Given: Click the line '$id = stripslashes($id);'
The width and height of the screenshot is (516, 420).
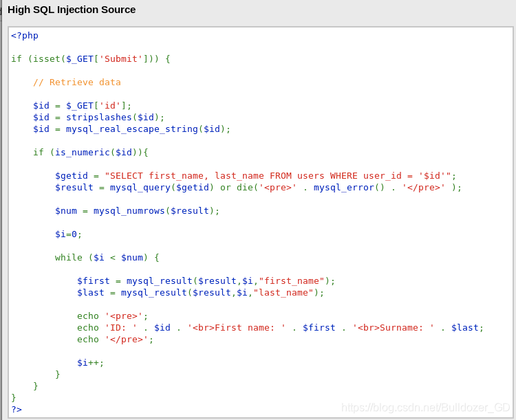Looking at the screenshot, I should pos(98,118).
